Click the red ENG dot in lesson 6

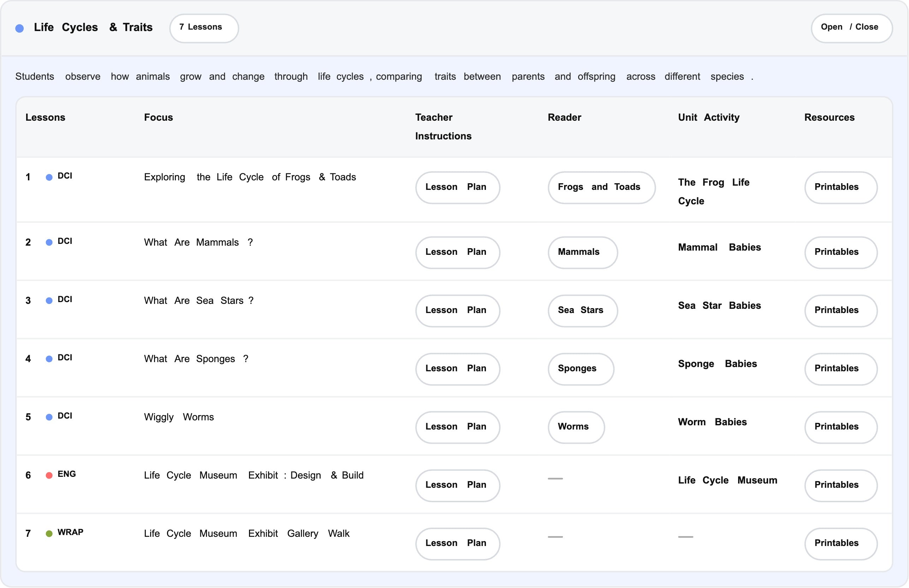click(49, 475)
